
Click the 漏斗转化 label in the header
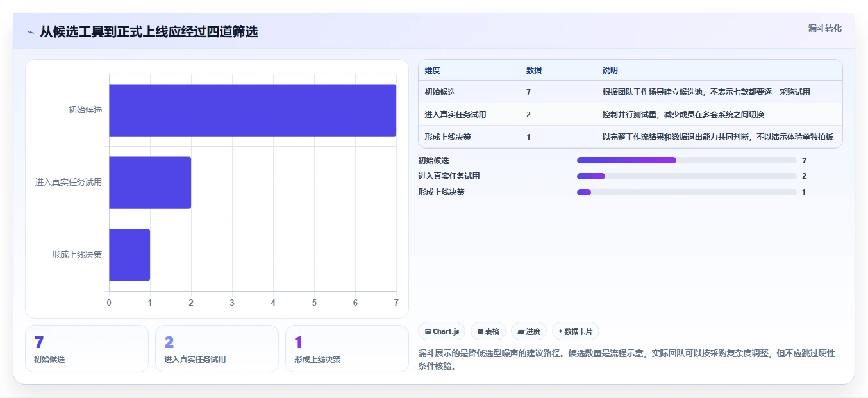824,29
